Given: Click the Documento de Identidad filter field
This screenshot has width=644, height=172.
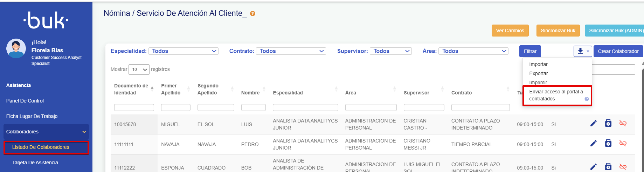Looking at the screenshot, I should point(134,107).
